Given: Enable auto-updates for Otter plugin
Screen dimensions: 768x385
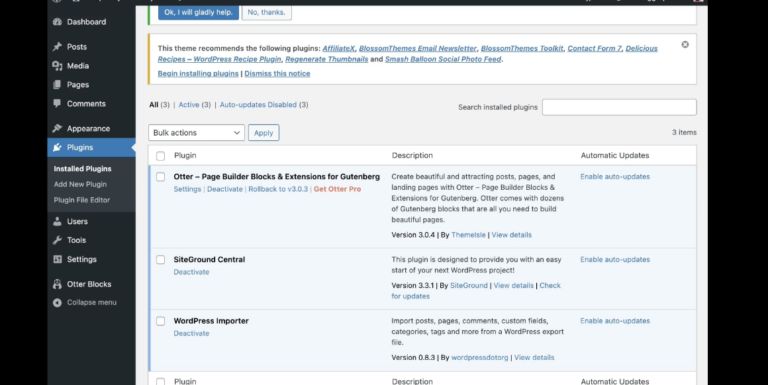Looking at the screenshot, I should pos(615,177).
